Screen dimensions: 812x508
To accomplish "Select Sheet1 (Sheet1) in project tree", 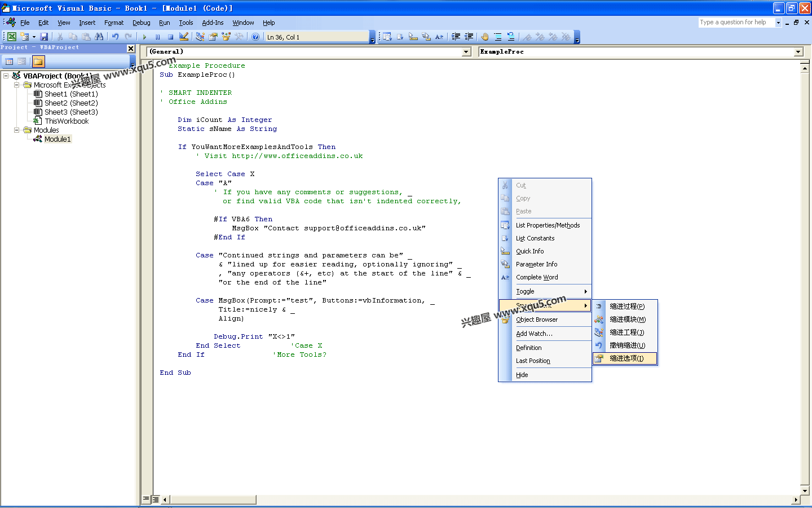I will click(71, 94).
